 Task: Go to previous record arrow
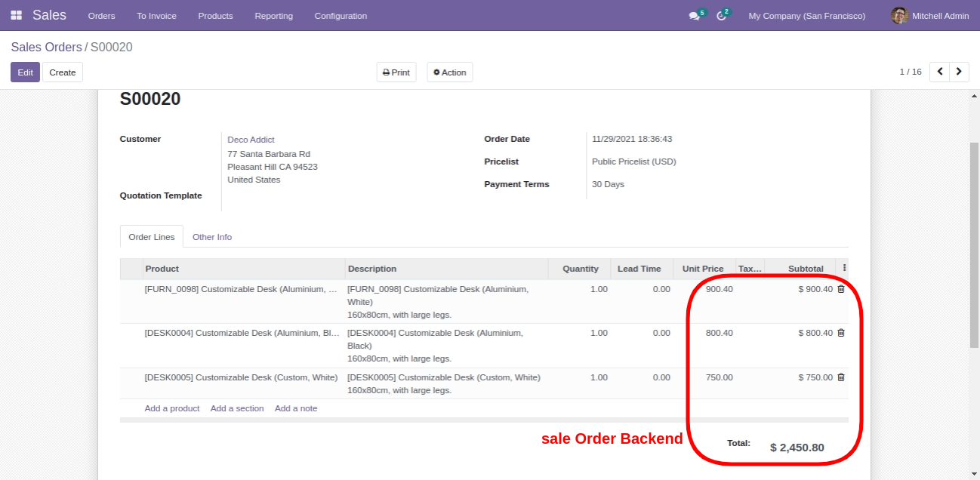point(939,72)
